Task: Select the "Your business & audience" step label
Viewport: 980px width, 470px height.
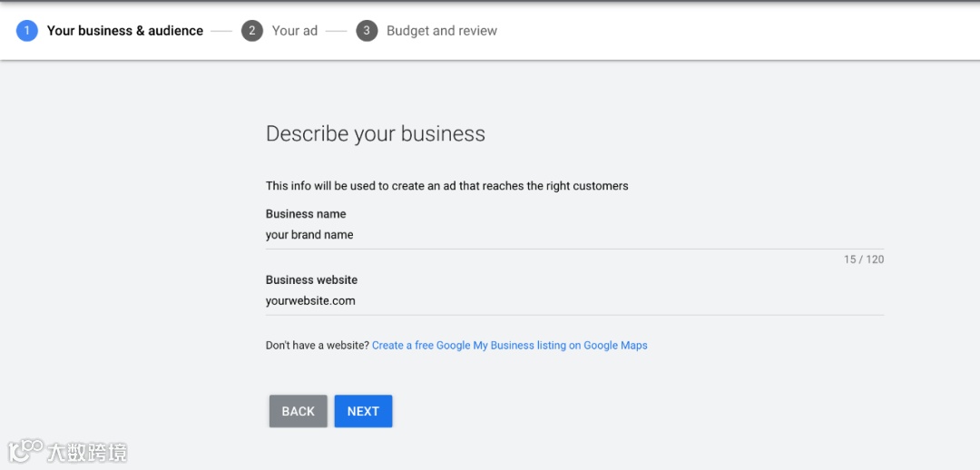Action: pos(125,31)
